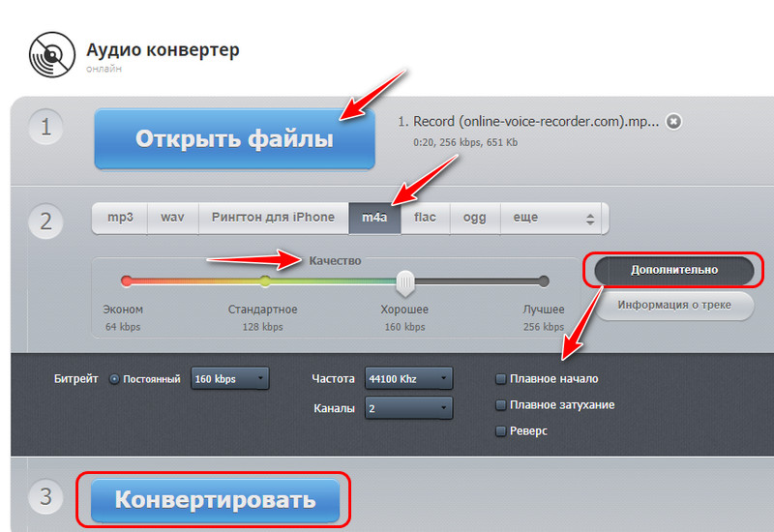Tick the Реверс checkbox
This screenshot has height=532, width=774.
pos(500,431)
